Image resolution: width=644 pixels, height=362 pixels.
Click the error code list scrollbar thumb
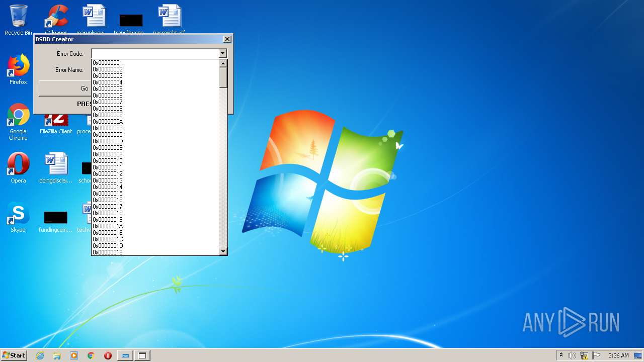[223, 77]
